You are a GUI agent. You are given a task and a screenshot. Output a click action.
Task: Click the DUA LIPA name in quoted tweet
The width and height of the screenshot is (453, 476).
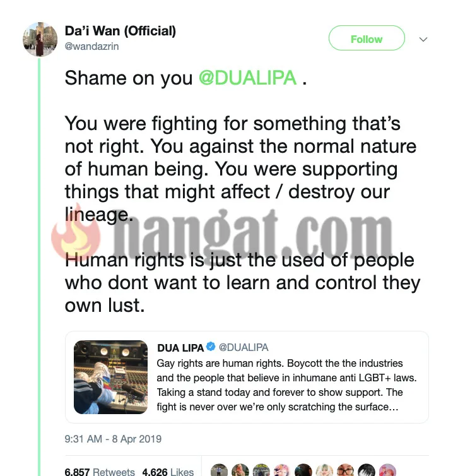[180, 348]
